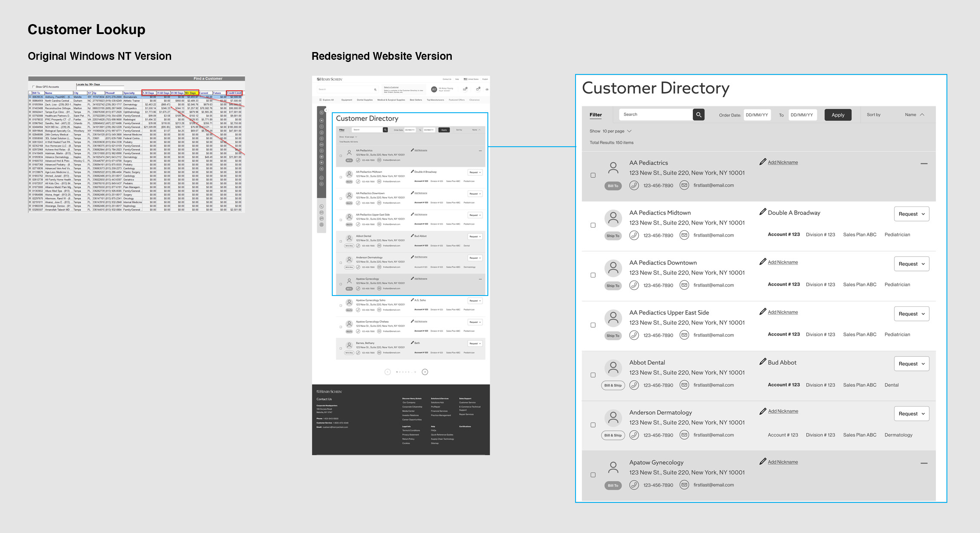
Task: Open Medical & Surgical Supplies in website navigation
Action: (391, 100)
